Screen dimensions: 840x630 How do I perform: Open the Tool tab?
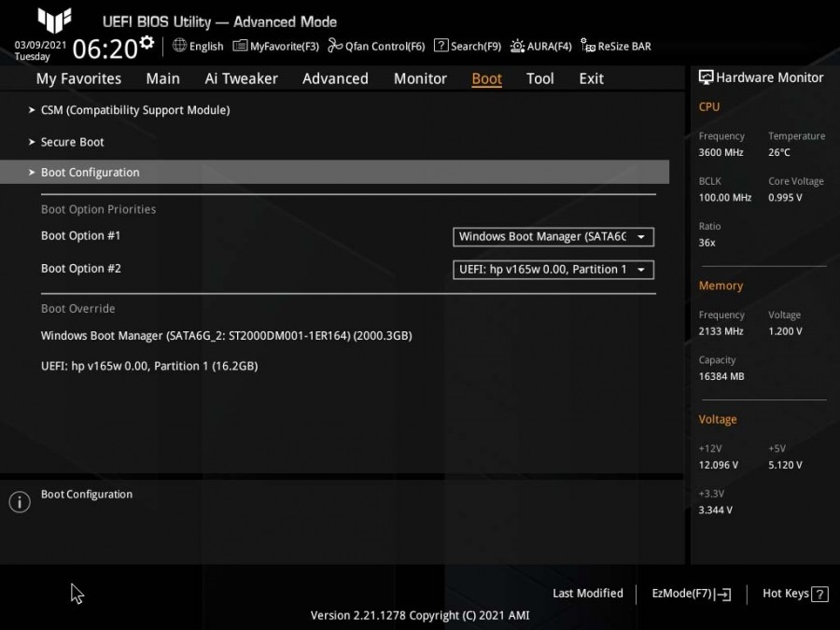pyautogui.click(x=540, y=78)
